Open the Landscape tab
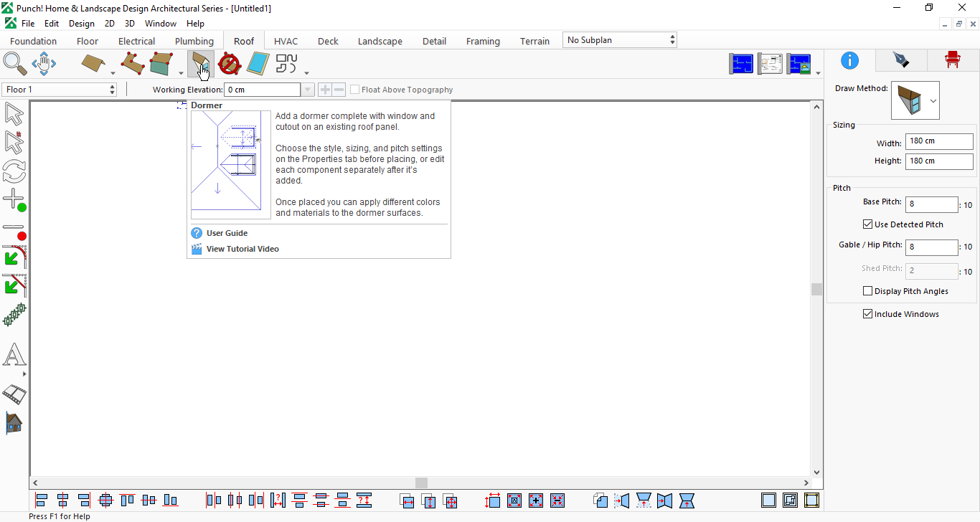This screenshot has height=522, width=980. [x=380, y=41]
